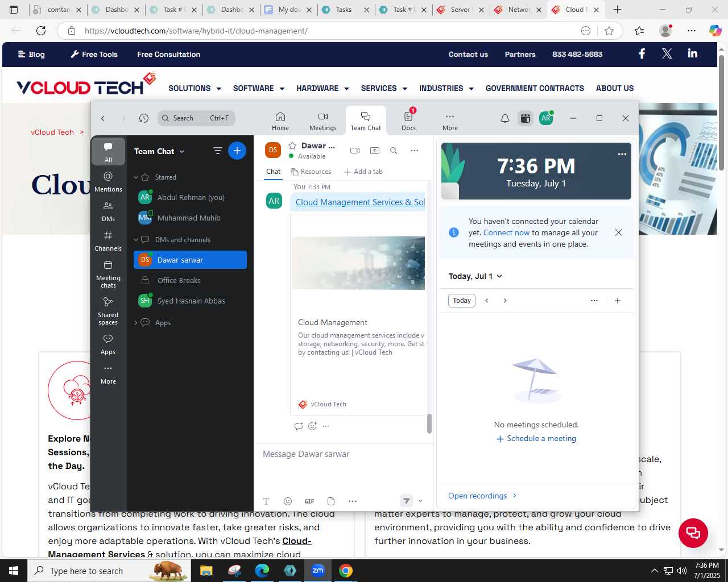The width and height of the screenshot is (728, 582).
Task: Select the Chat tab in conversation
Action: (x=274, y=172)
